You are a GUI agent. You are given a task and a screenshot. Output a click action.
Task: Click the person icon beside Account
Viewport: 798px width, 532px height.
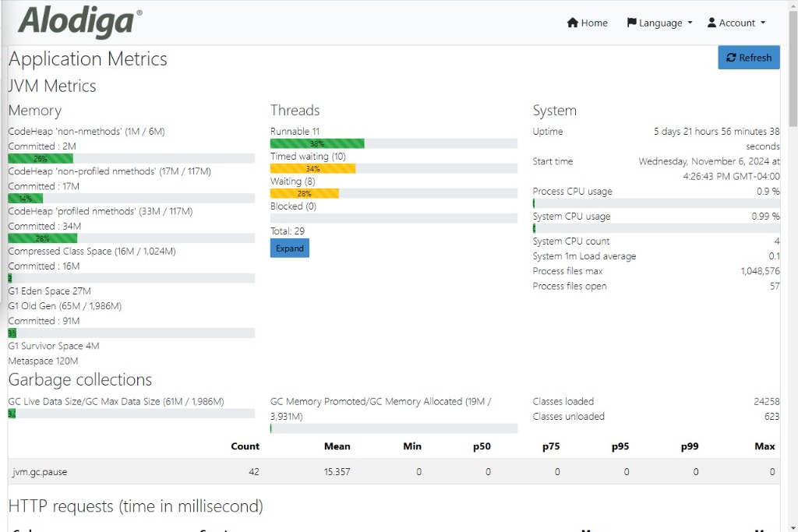714,23
